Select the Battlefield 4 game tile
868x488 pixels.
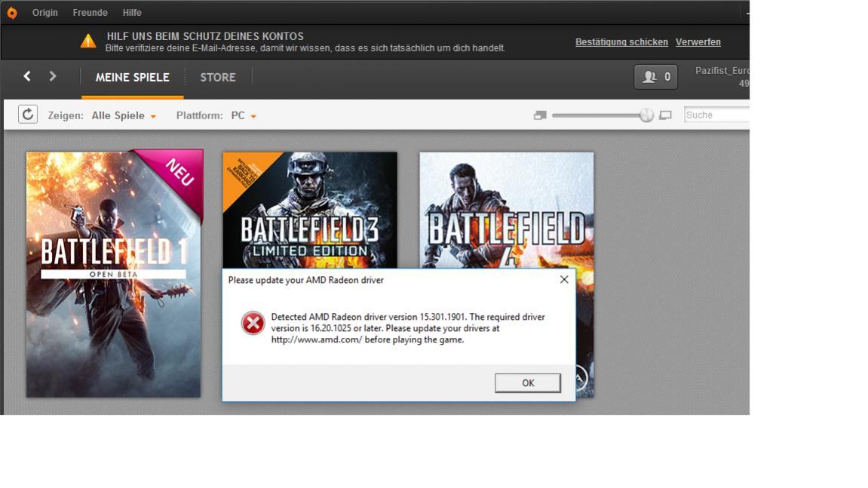(x=507, y=210)
